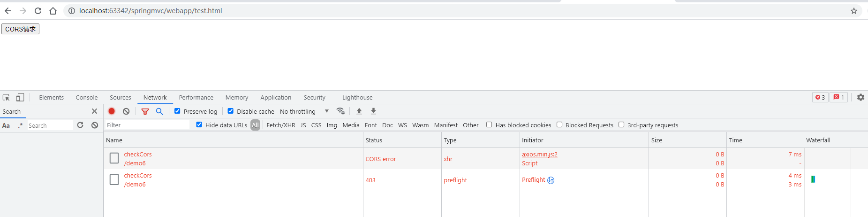868x217 pixels.
Task: Toggle the network filter funnel icon
Action: click(145, 111)
